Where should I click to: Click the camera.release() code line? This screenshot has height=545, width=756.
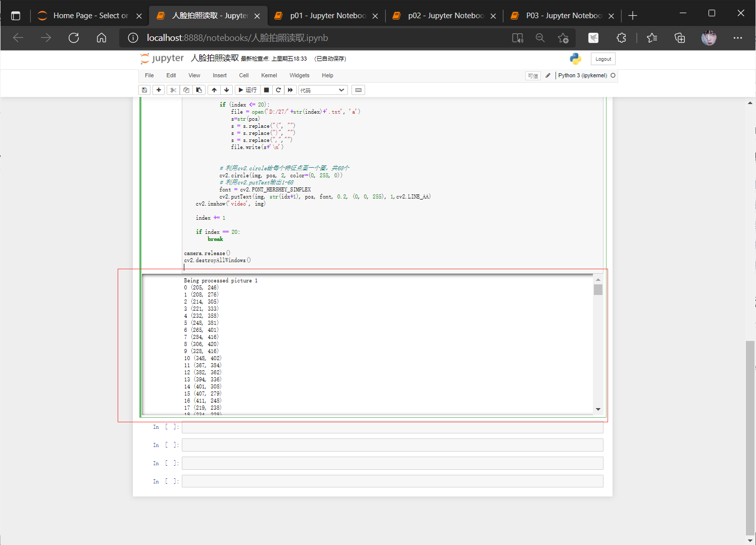[x=207, y=253]
